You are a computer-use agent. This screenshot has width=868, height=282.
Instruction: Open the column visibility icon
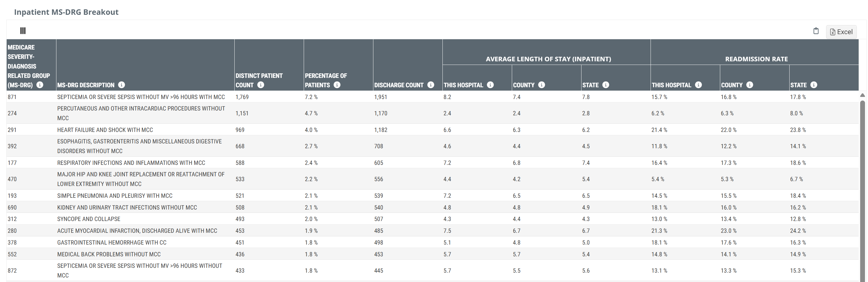point(23,31)
